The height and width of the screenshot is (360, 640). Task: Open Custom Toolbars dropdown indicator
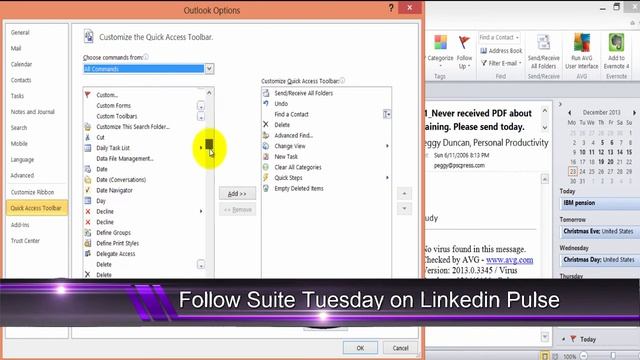201,117
